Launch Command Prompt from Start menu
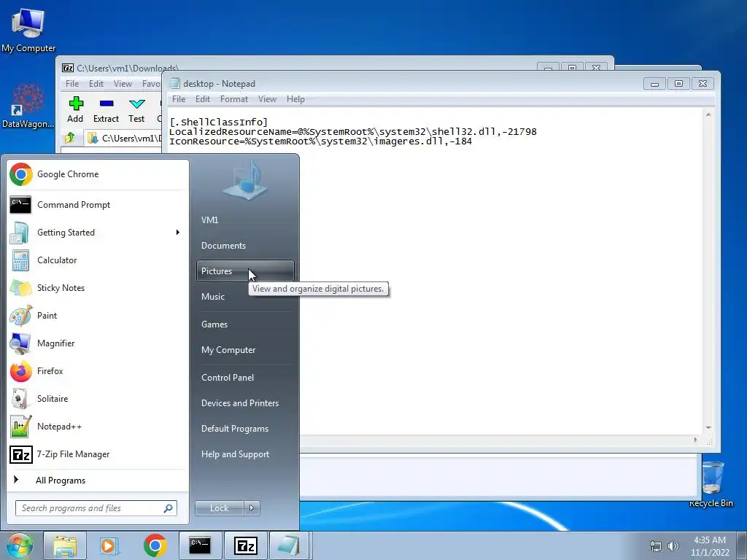The height and width of the screenshot is (560, 747). coord(97,205)
